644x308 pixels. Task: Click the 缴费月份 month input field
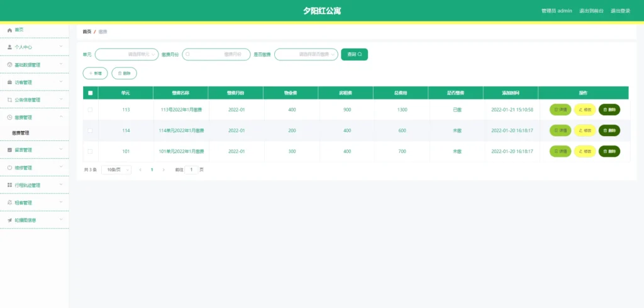pos(216,55)
